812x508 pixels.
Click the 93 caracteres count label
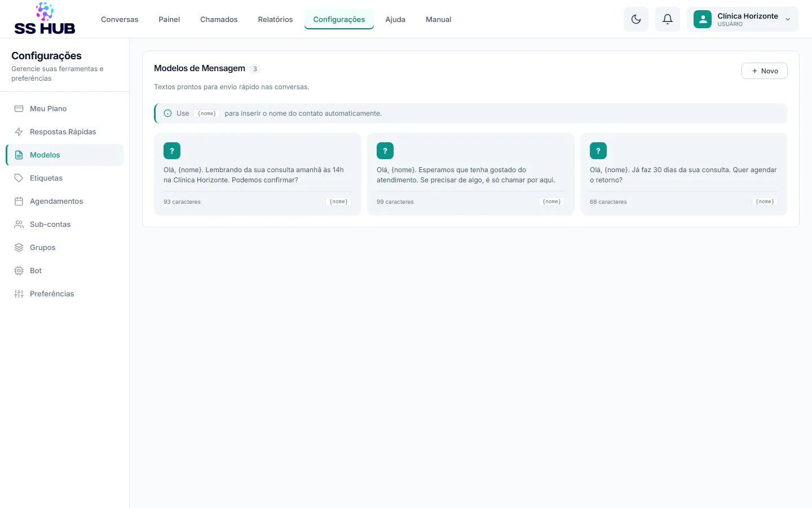182,202
